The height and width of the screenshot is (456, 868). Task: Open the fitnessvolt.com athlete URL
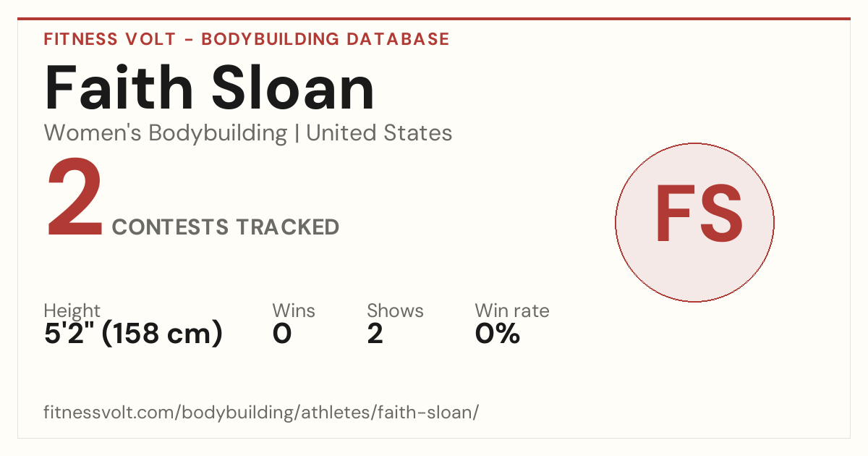coord(261,413)
